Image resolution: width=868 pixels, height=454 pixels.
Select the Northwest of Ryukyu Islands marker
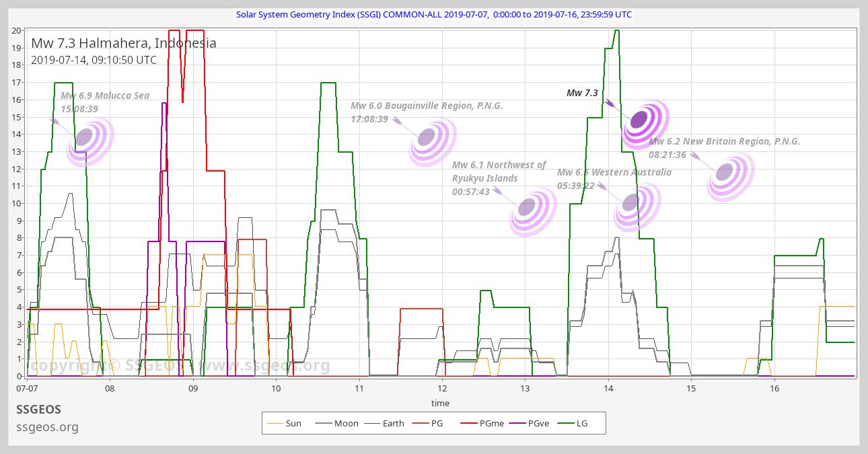pyautogui.click(x=532, y=211)
